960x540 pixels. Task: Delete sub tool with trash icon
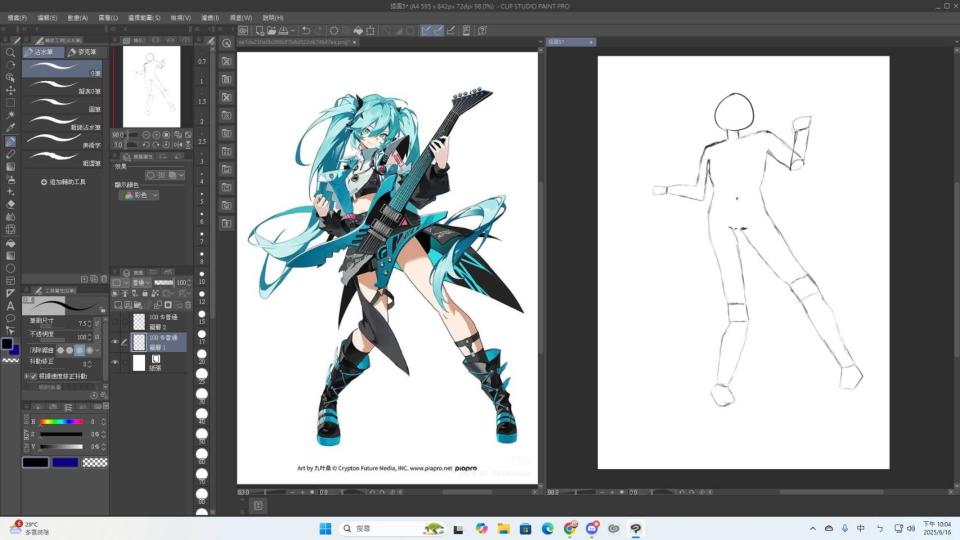(103, 279)
